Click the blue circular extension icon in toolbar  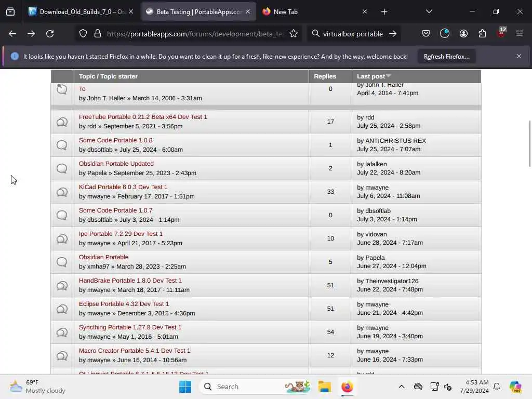coord(445,34)
